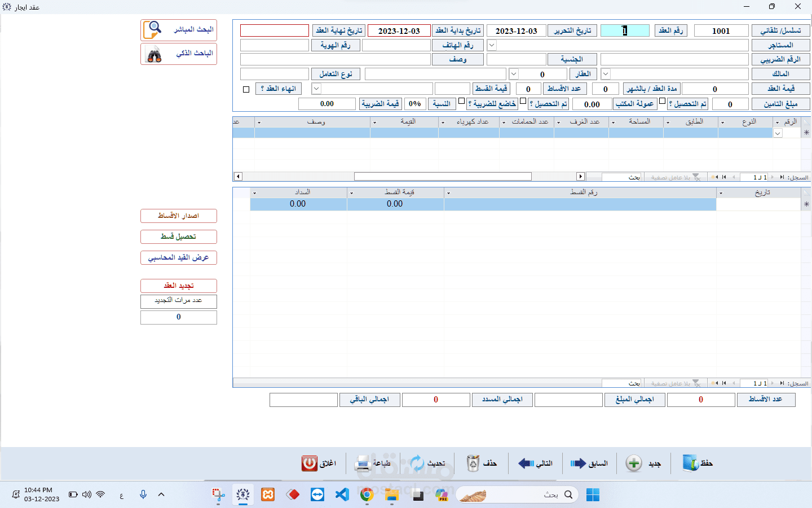Click the رقم الهاتف input field
This screenshot has height=508, width=812.
[x=396, y=45]
